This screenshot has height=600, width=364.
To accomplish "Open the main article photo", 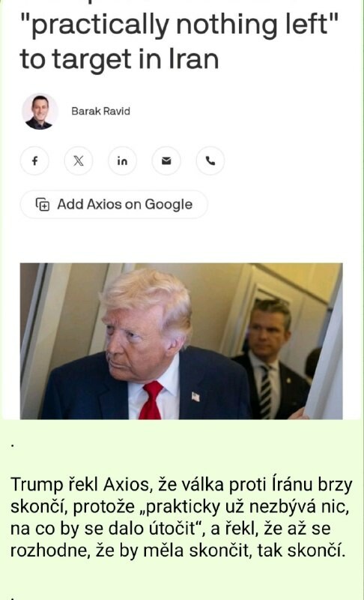I will coord(181,341).
